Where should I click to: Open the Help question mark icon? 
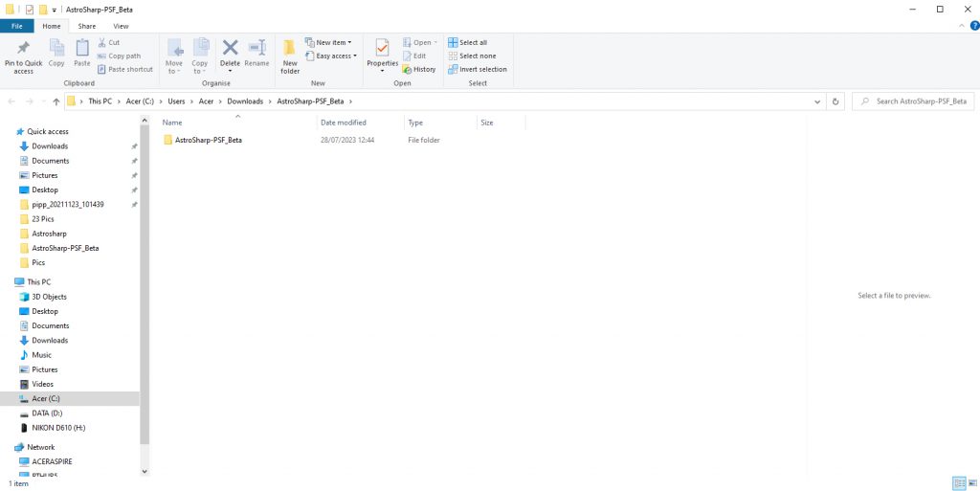(974, 26)
